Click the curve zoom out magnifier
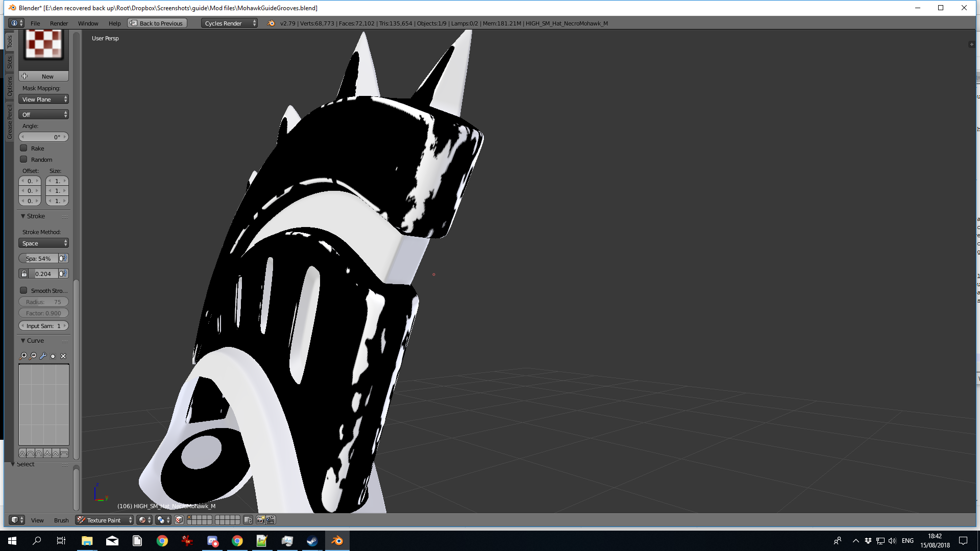Screen dimensions: 980x551 [33, 356]
